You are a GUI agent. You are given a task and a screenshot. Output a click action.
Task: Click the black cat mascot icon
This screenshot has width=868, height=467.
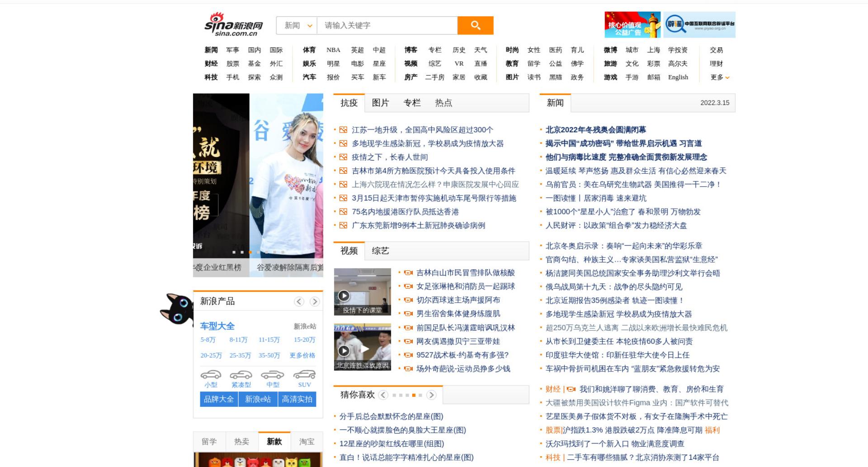(177, 309)
